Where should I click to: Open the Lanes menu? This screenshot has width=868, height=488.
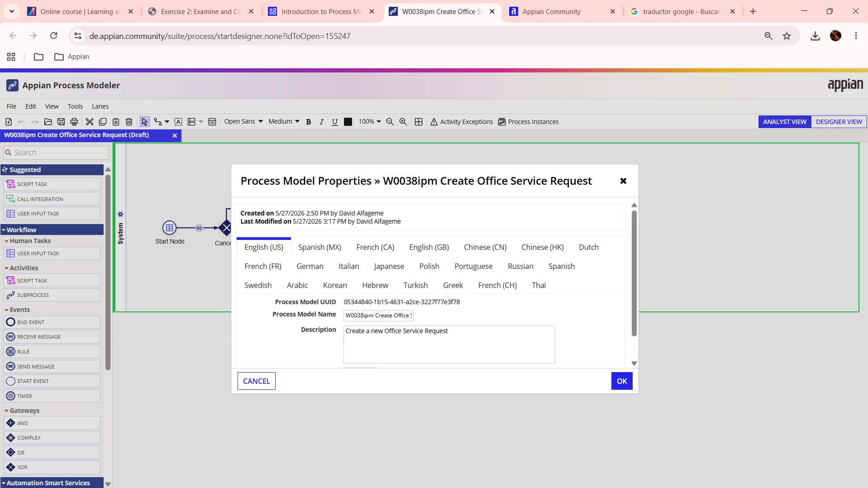[x=100, y=106]
